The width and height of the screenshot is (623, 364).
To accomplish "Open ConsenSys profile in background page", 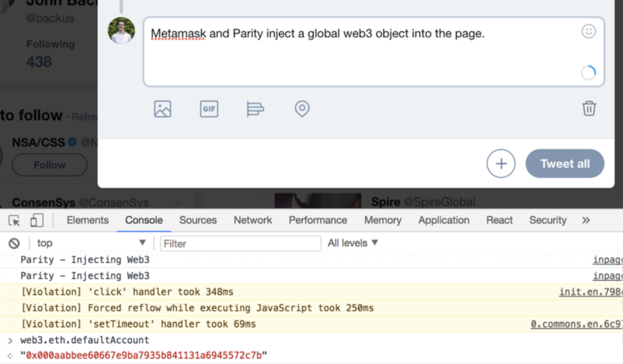I will coord(44,202).
